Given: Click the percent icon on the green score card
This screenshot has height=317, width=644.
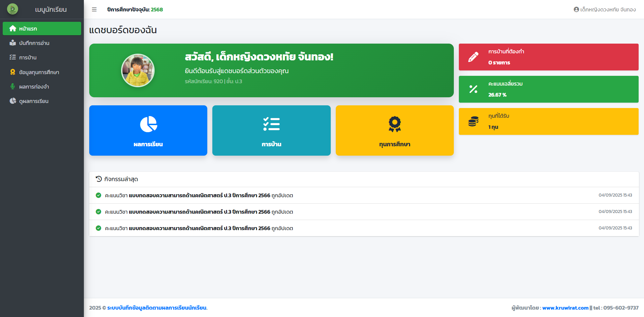Looking at the screenshot, I should (x=473, y=89).
